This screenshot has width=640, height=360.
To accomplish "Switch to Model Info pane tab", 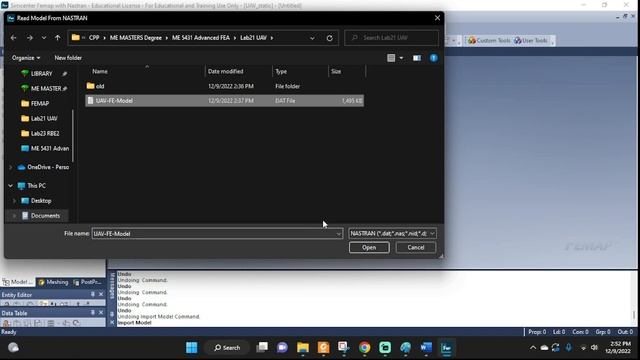I will click(18, 282).
